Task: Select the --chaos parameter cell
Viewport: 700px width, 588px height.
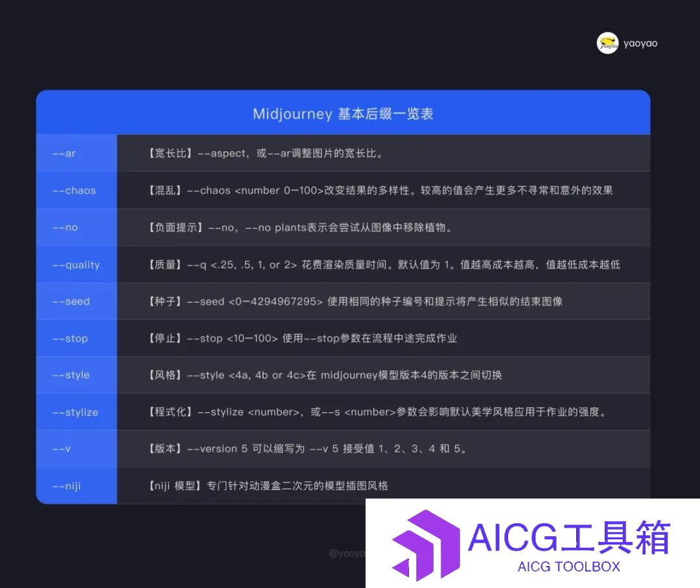Action: tap(76, 190)
